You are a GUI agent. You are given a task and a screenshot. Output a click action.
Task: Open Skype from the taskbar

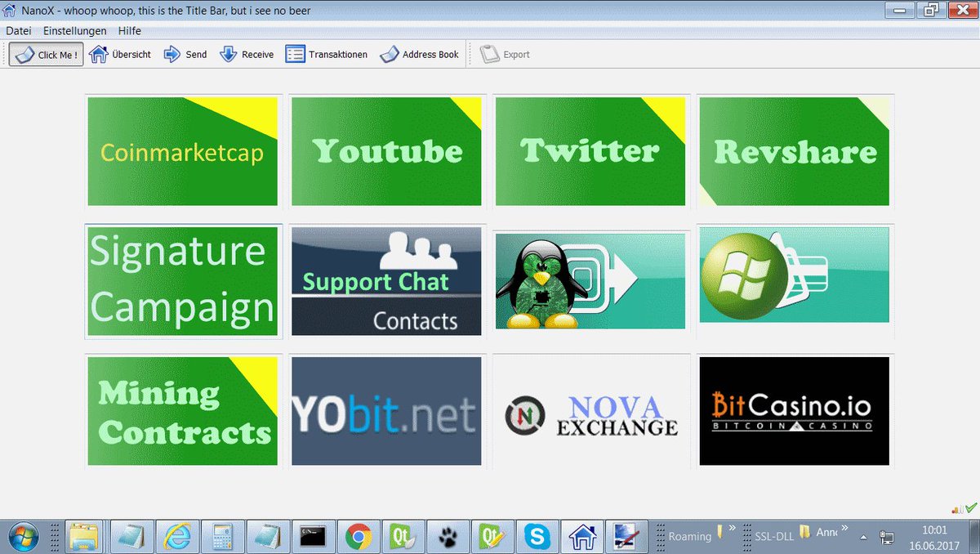538,537
